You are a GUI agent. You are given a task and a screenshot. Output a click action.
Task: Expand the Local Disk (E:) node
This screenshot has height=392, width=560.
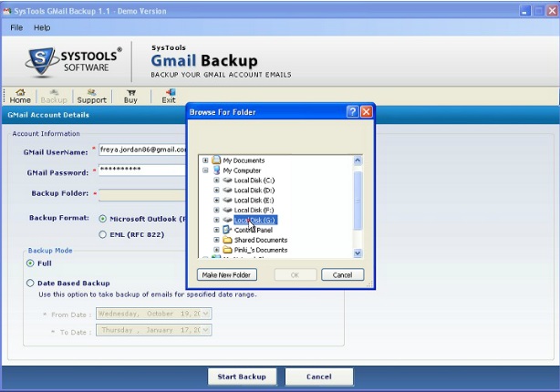pos(216,201)
